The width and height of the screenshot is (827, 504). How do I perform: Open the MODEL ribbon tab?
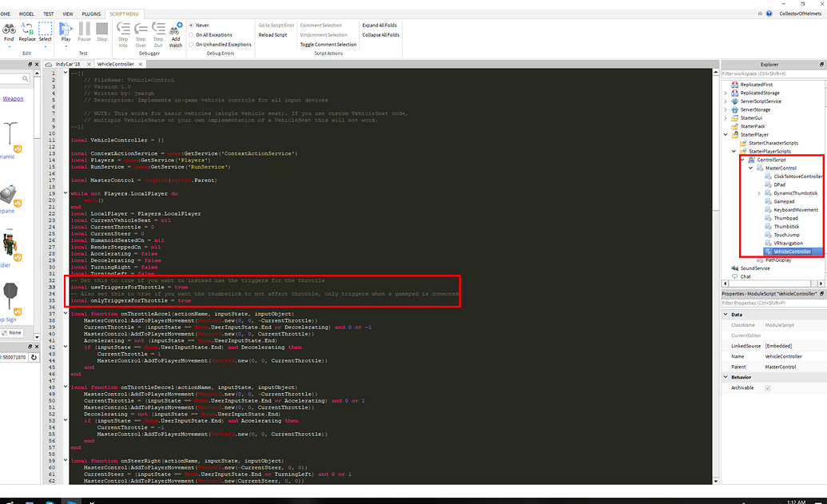click(x=26, y=13)
